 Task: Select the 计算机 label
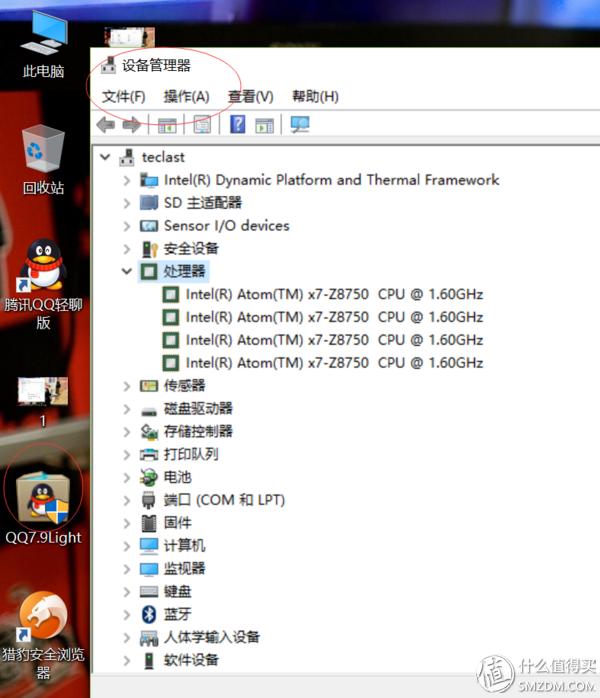[185, 546]
